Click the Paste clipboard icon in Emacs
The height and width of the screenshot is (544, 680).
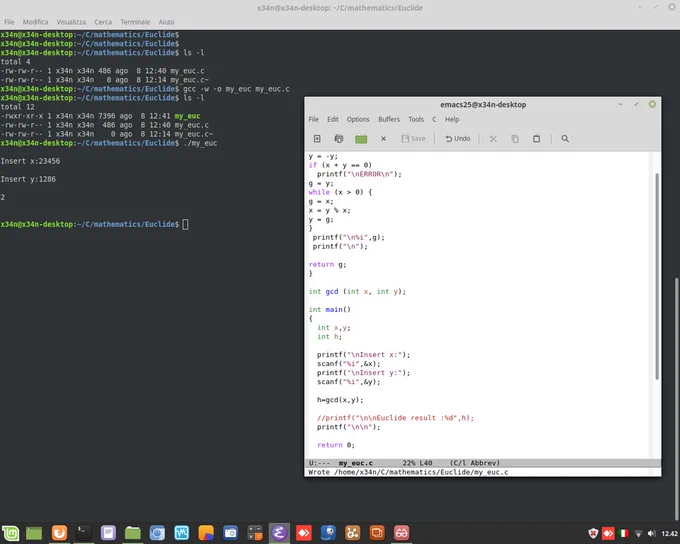[x=536, y=139]
